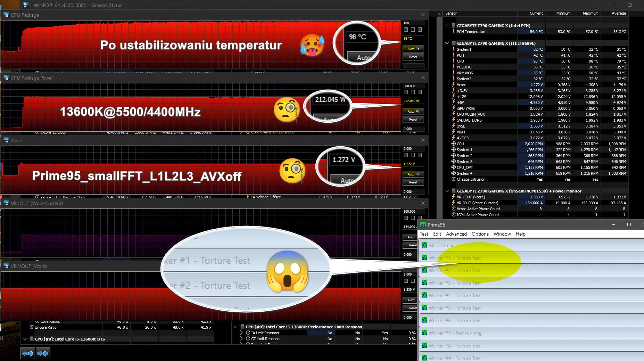
Task: Click the Prime95 title bar app icon
Action: [423, 225]
